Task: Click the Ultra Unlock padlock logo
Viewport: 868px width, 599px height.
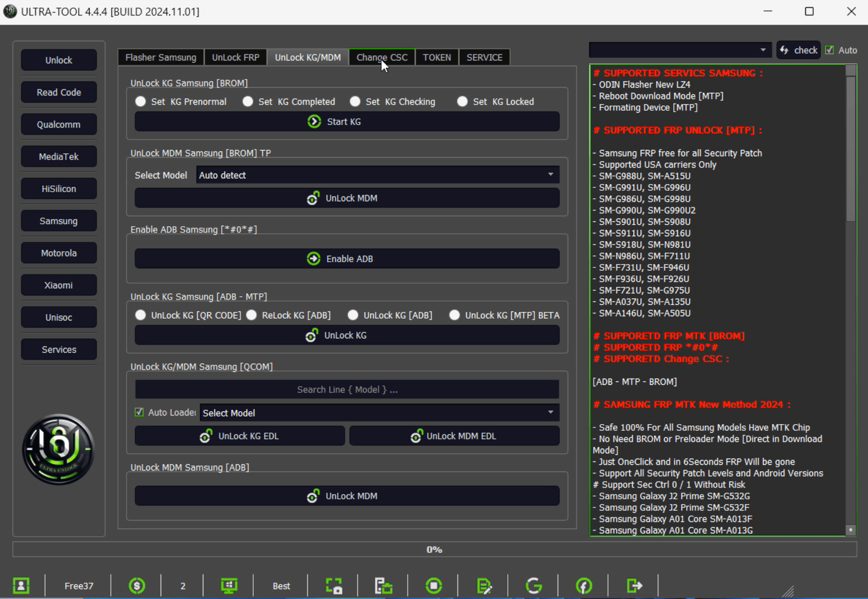Action: pyautogui.click(x=59, y=449)
